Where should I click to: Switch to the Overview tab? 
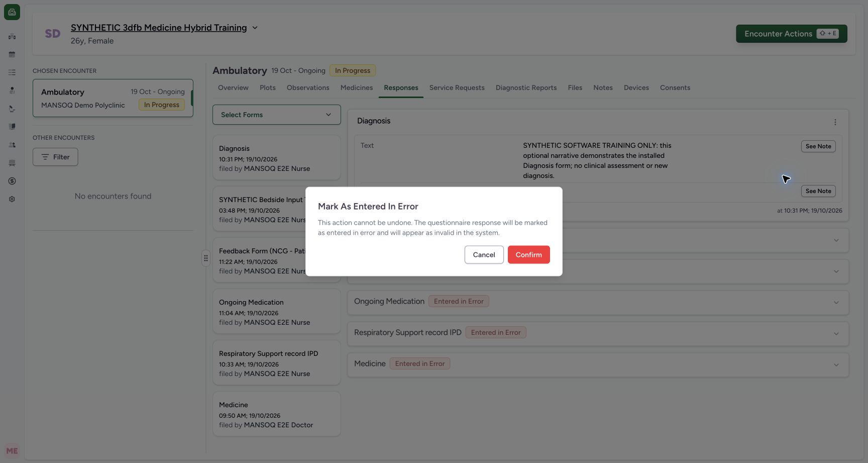pyautogui.click(x=233, y=87)
